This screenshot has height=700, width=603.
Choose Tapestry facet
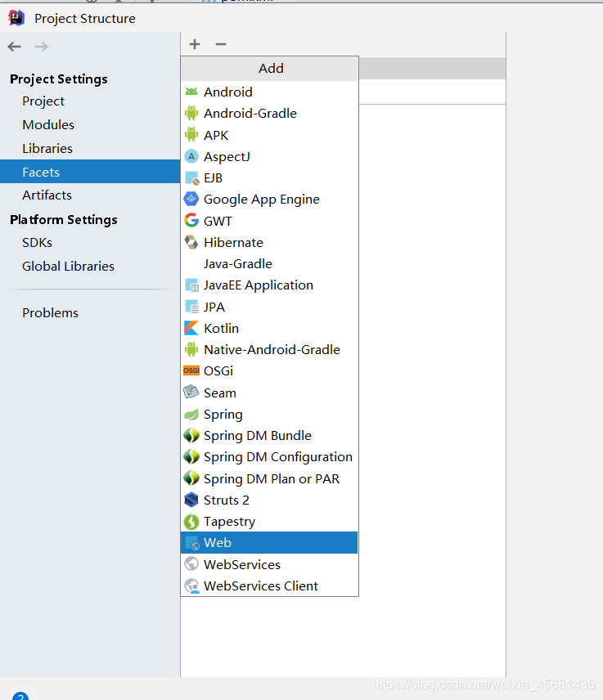pos(269,522)
